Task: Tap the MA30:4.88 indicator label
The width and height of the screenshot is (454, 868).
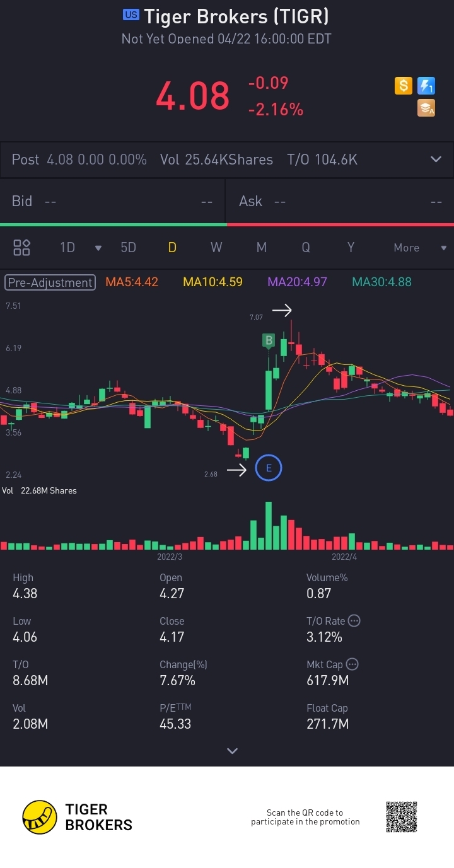Action: coord(381,282)
